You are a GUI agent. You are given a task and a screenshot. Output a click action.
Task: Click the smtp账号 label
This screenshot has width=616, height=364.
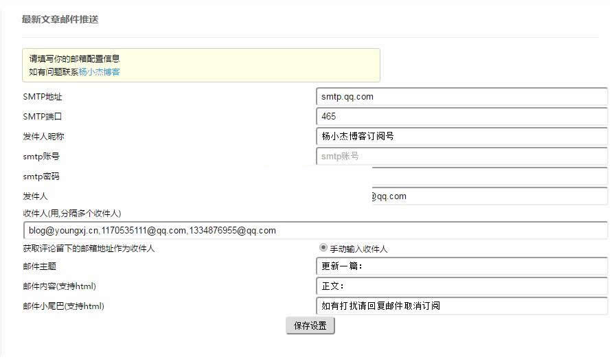(x=41, y=157)
